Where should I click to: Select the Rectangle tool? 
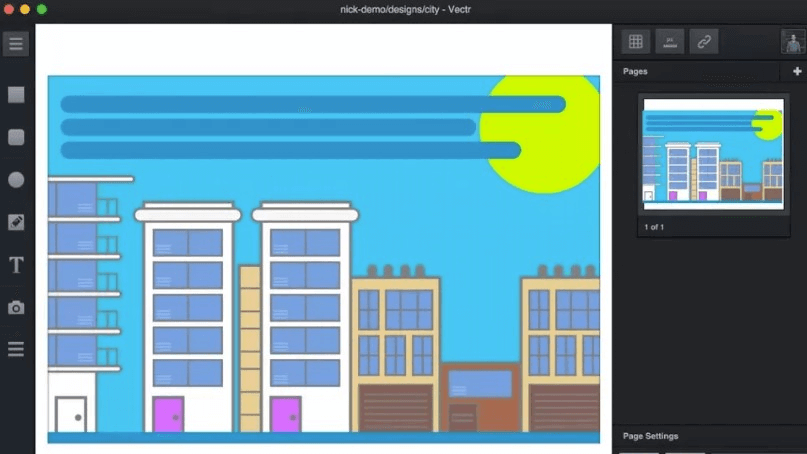pos(16,95)
